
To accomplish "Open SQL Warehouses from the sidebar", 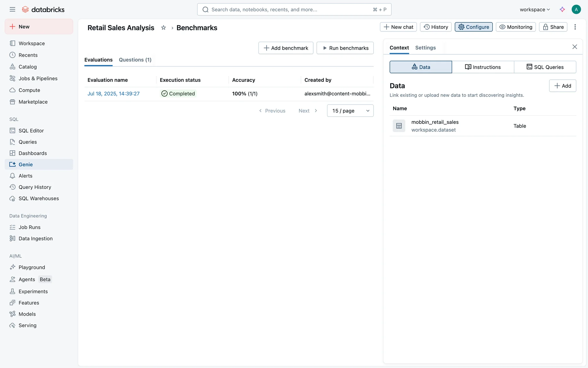I will tap(39, 198).
